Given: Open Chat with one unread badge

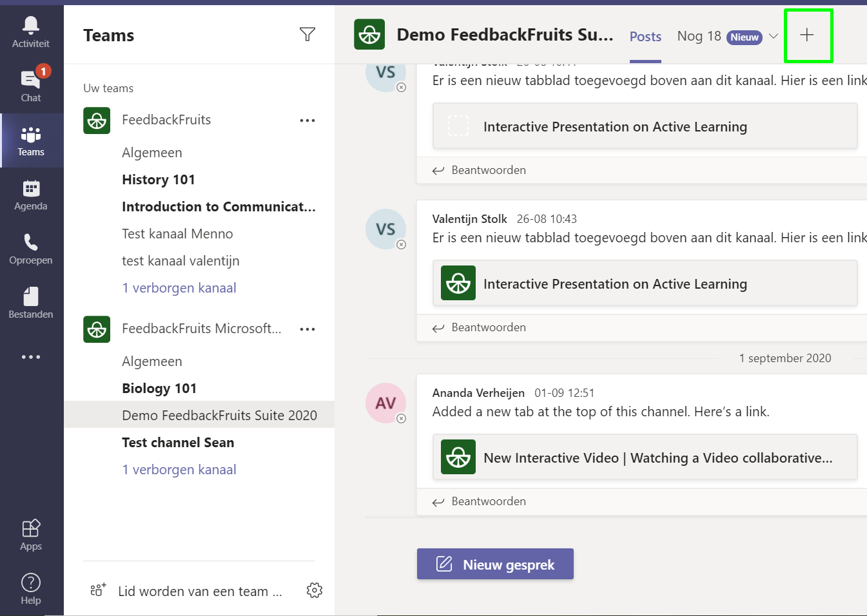Looking at the screenshot, I should pyautogui.click(x=31, y=86).
